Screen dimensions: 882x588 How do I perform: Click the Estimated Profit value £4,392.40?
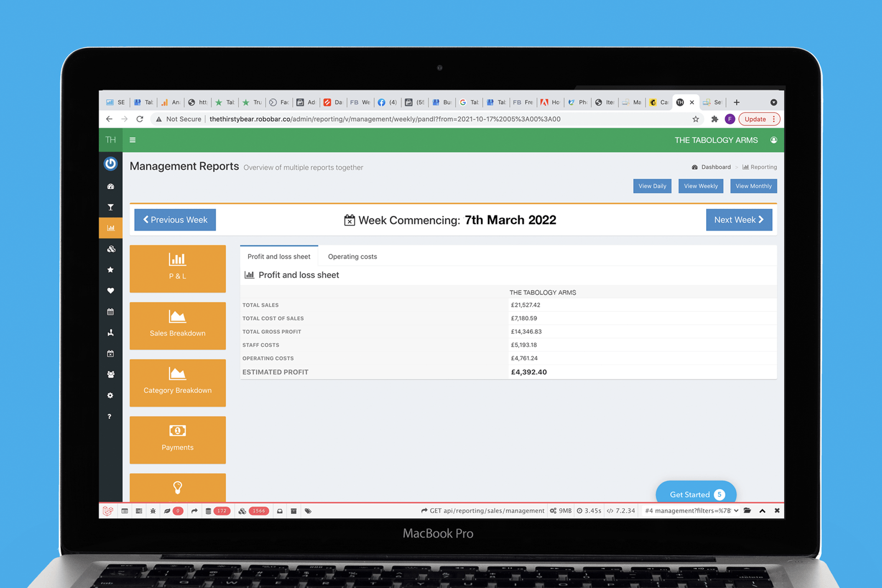coord(529,372)
